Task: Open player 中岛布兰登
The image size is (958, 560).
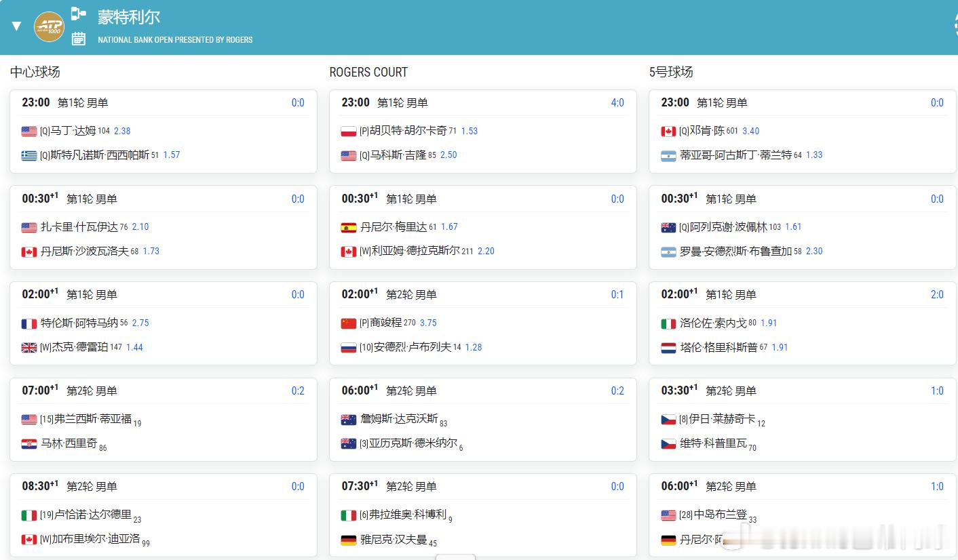Action: coord(719,515)
